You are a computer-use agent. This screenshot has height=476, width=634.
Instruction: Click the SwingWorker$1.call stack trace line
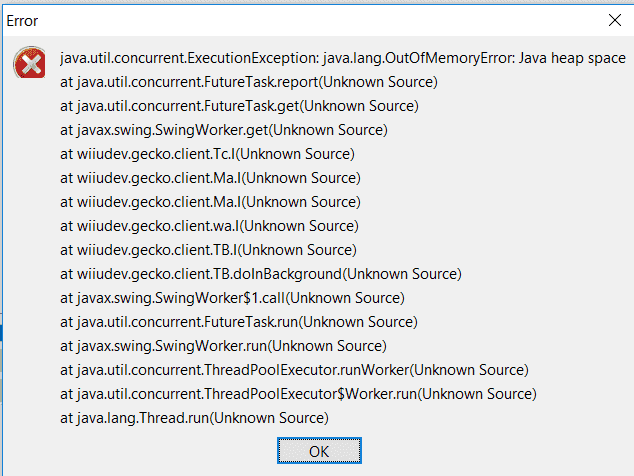(x=232, y=298)
